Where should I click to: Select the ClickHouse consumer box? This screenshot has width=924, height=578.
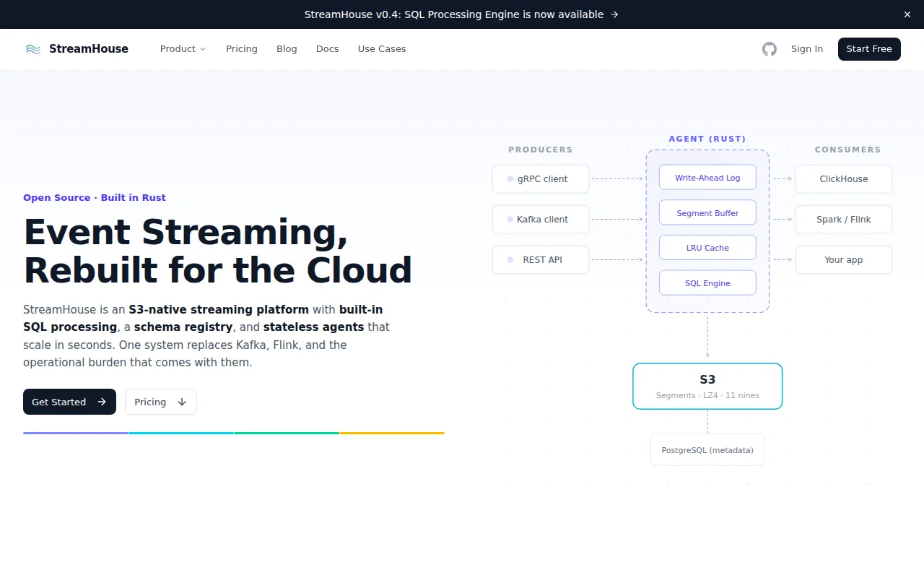(x=844, y=179)
